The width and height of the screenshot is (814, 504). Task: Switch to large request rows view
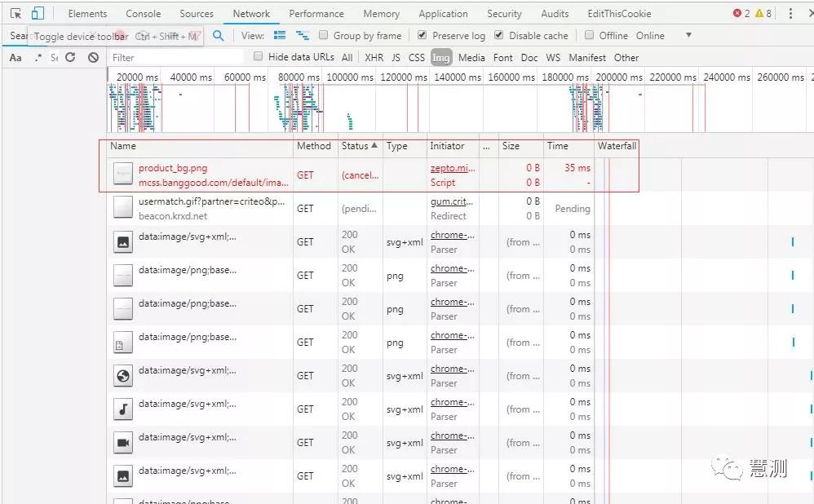click(280, 36)
